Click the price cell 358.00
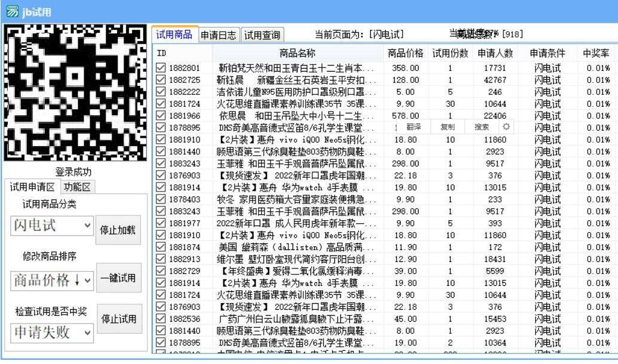Screen dimensions: 618x364 tap(405, 68)
